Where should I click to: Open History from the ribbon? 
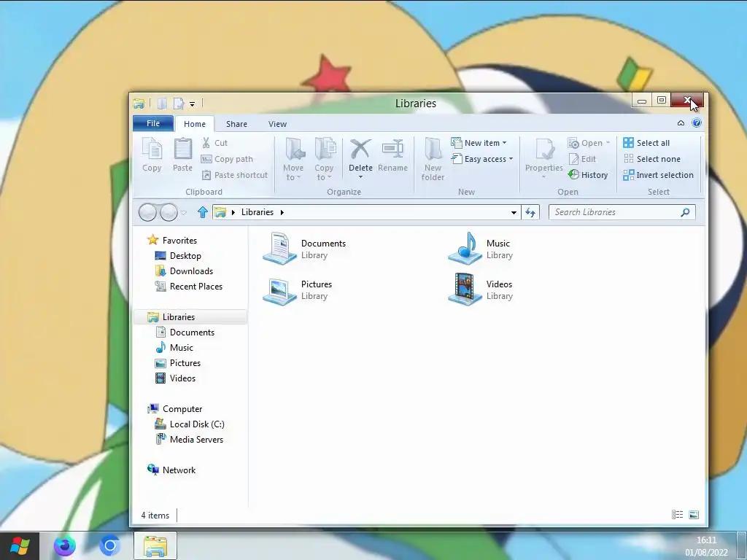(588, 175)
